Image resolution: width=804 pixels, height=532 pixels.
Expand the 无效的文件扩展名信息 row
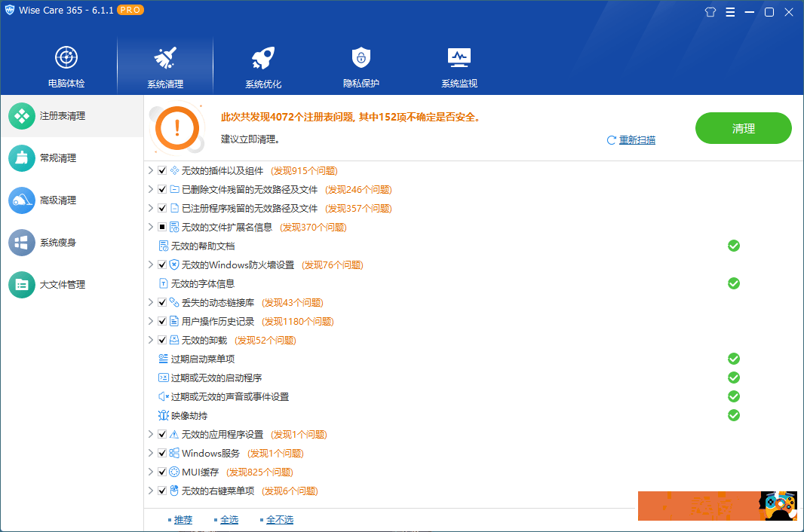click(x=151, y=227)
